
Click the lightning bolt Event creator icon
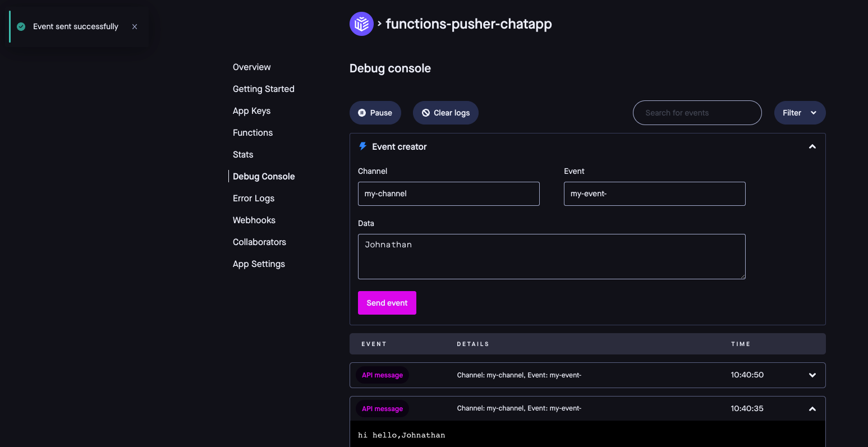tap(363, 146)
